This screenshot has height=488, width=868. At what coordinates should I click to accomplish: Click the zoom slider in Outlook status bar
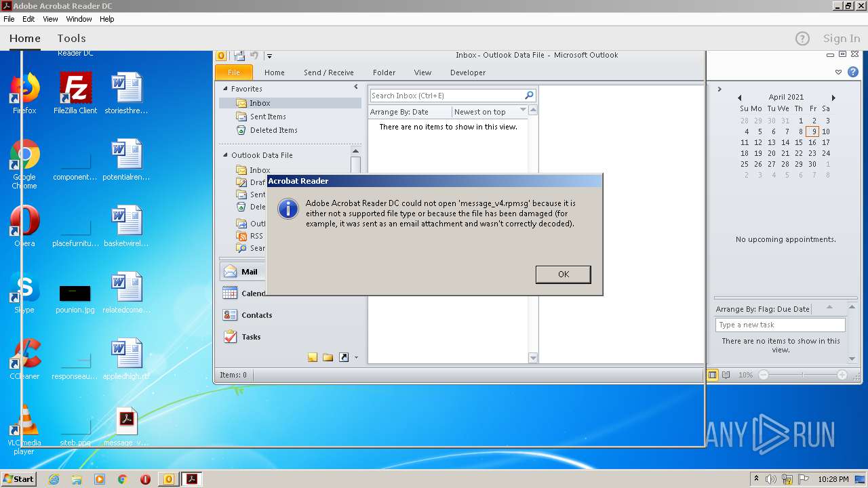[x=803, y=375]
